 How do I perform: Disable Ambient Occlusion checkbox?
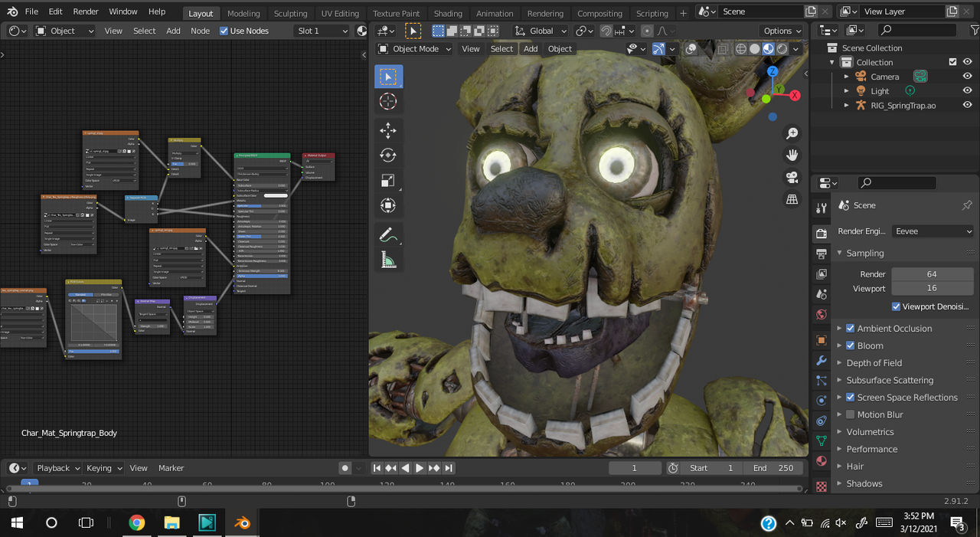850,329
